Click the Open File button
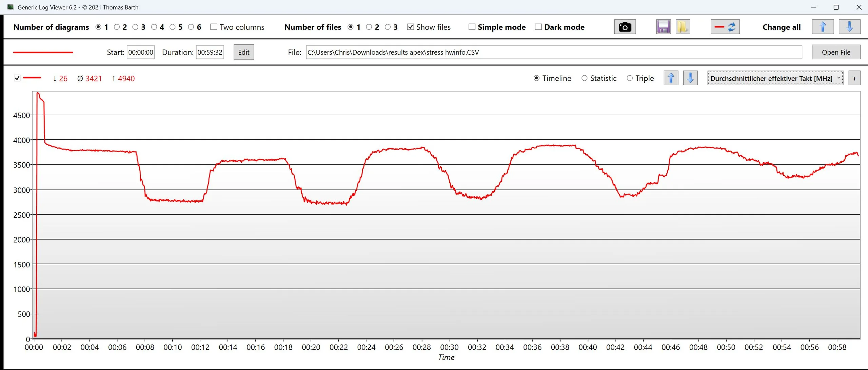868x370 pixels. tap(836, 52)
